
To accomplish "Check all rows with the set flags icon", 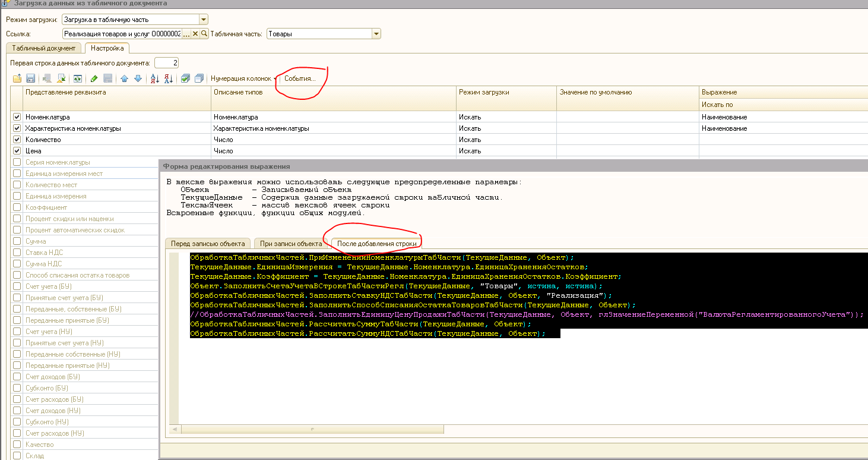I will click(x=185, y=78).
